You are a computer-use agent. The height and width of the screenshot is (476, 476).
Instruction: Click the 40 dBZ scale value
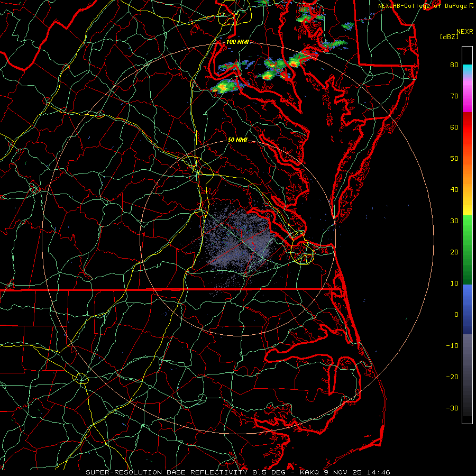tap(454, 190)
